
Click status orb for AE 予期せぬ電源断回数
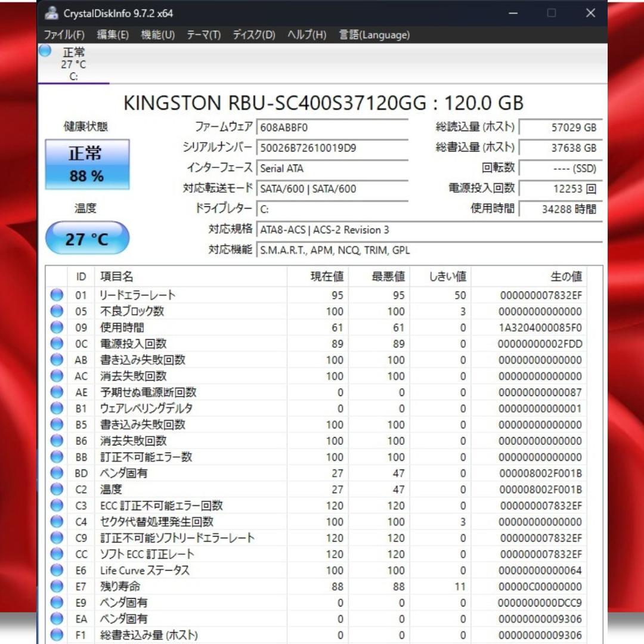pyautogui.click(x=57, y=392)
